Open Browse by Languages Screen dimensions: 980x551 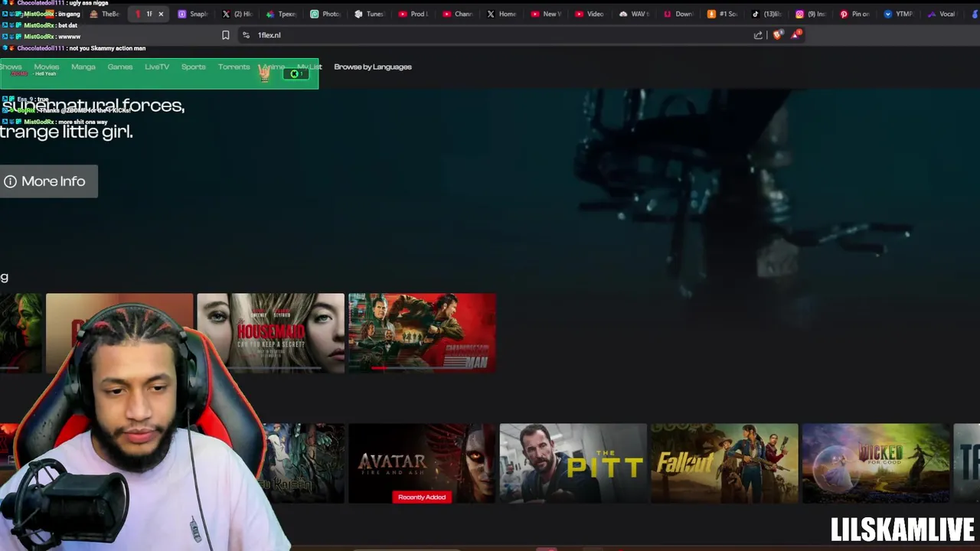pyautogui.click(x=373, y=67)
